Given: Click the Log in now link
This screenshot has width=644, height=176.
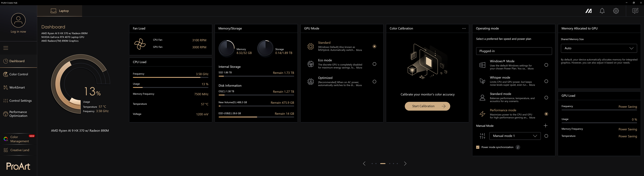Looking at the screenshot, I should tap(18, 32).
